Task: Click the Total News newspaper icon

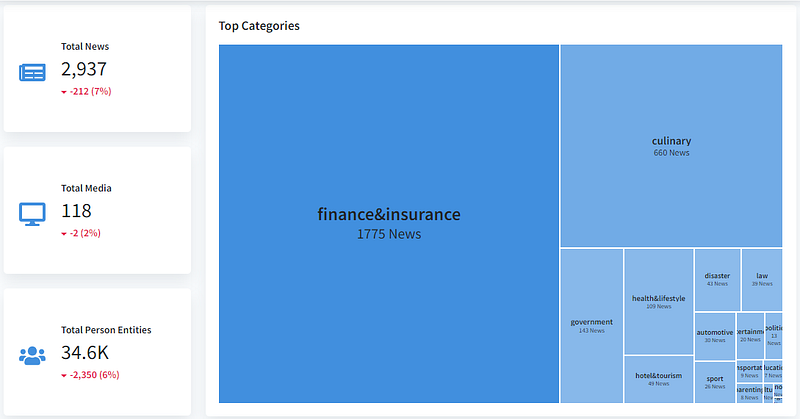Action: [x=32, y=72]
